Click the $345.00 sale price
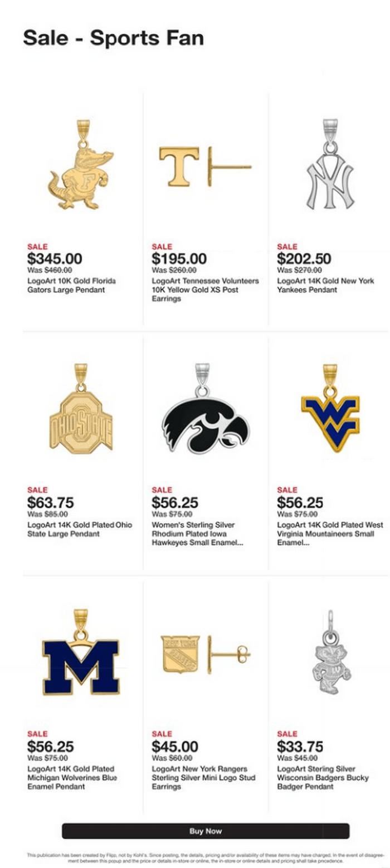The width and height of the screenshot is (390, 868). coord(55,259)
